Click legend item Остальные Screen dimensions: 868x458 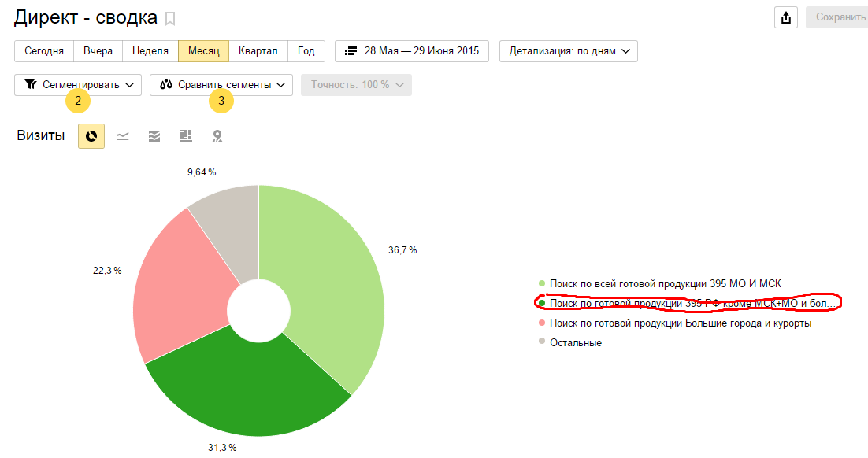pyautogui.click(x=570, y=342)
